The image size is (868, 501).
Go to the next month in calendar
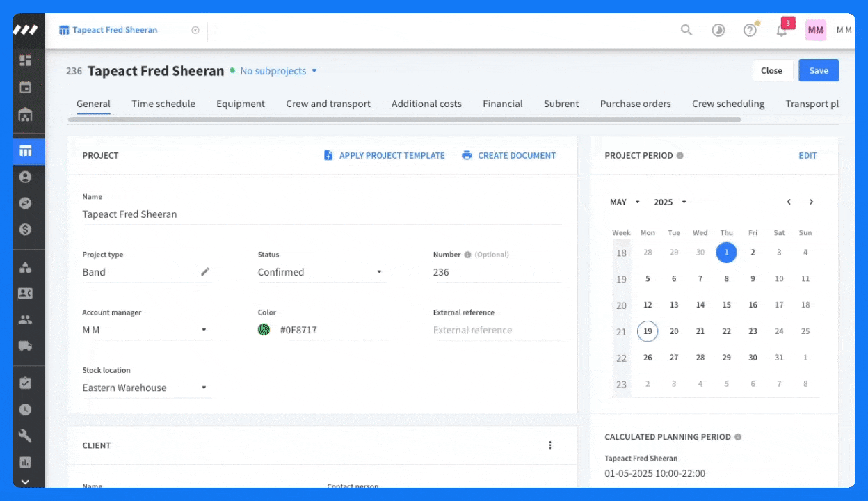tap(811, 202)
